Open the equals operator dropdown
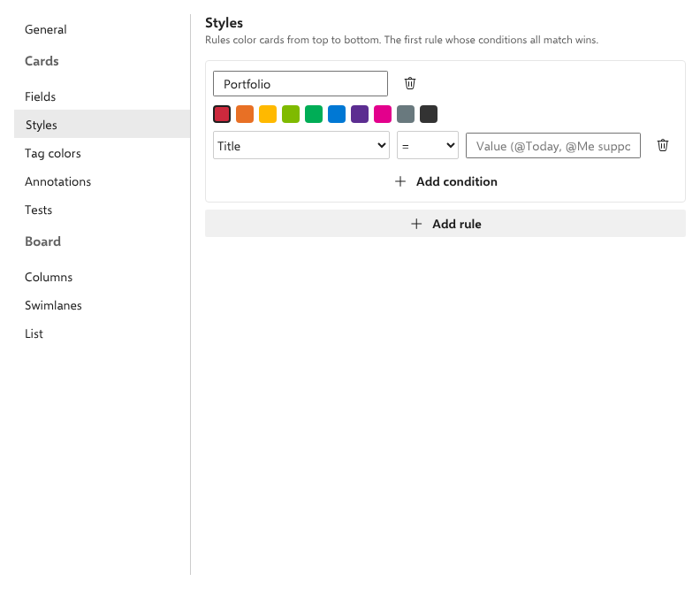Image resolution: width=700 pixels, height=589 pixels. pos(427,145)
